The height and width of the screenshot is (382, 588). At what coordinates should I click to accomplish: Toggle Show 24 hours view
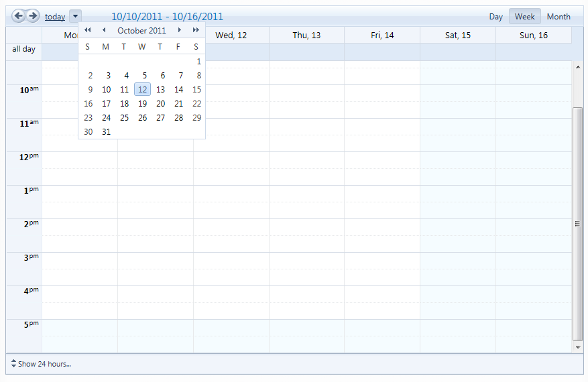(41, 364)
